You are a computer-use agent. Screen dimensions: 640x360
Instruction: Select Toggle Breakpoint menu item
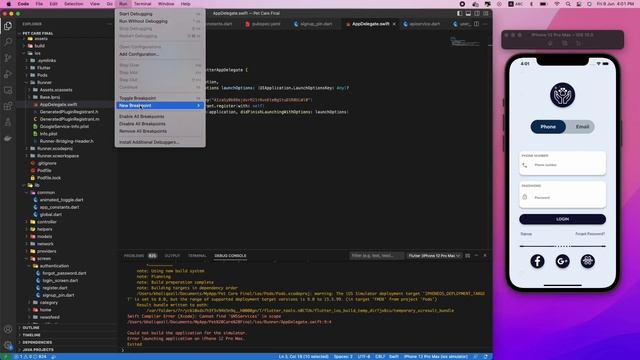click(x=160, y=98)
